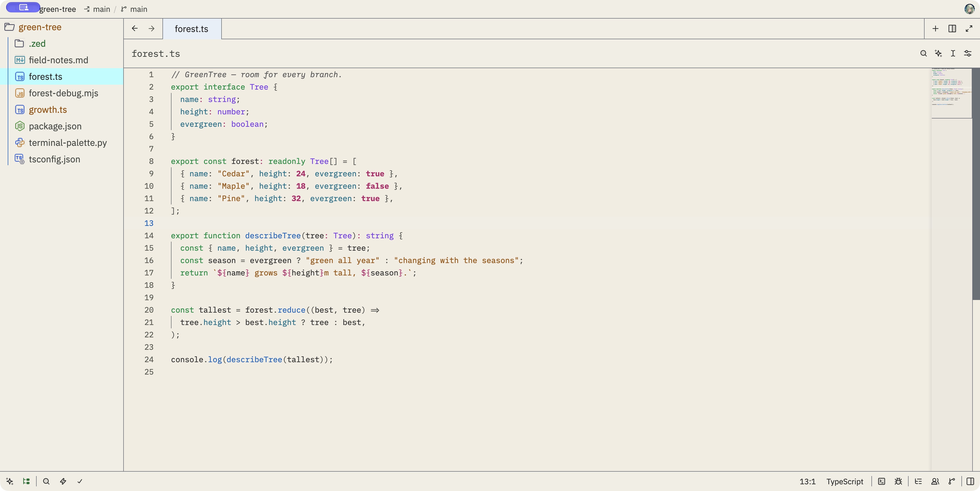980x491 pixels.
Task: Open project search in status bar
Action: point(46,481)
